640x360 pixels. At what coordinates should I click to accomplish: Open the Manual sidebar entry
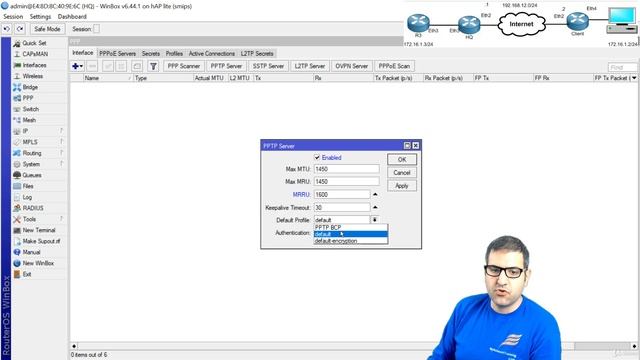tap(31, 252)
